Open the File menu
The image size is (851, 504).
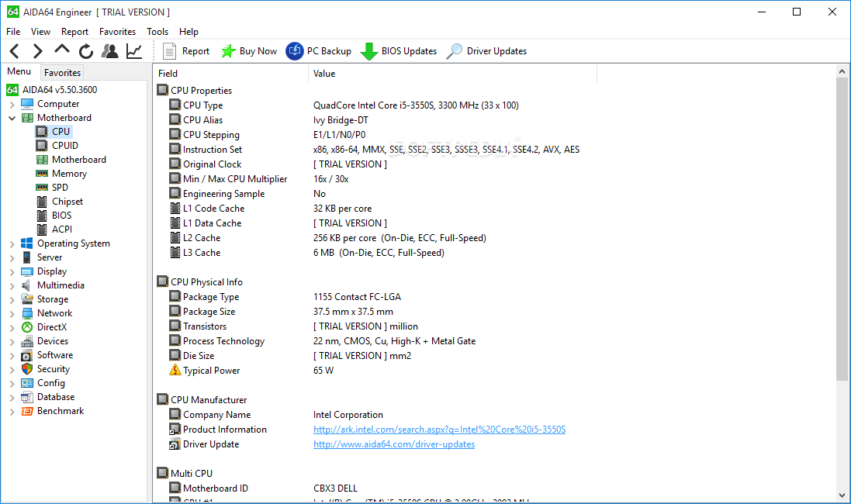(x=13, y=32)
